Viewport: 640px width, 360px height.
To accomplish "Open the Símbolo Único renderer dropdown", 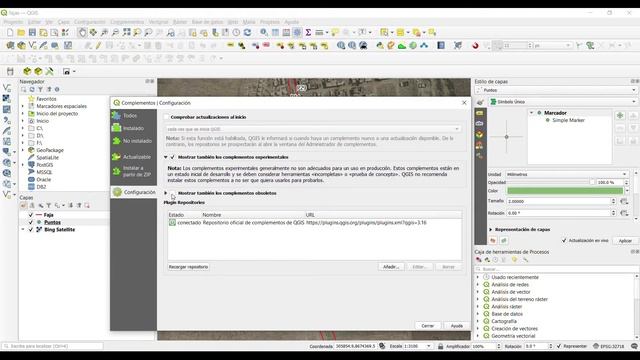I will tap(562, 102).
